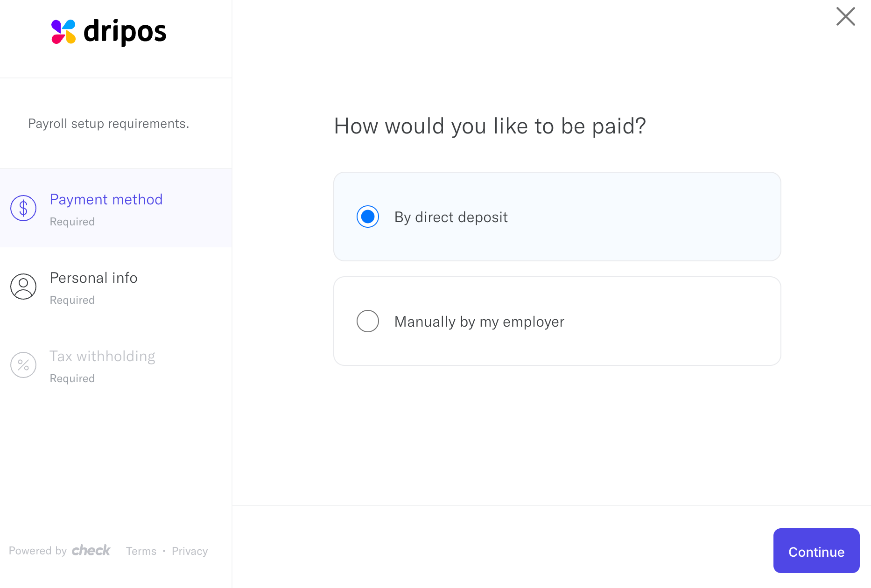Screen dimensions: 871x588
Task: Click the Powered by text in the footer
Action: (38, 551)
